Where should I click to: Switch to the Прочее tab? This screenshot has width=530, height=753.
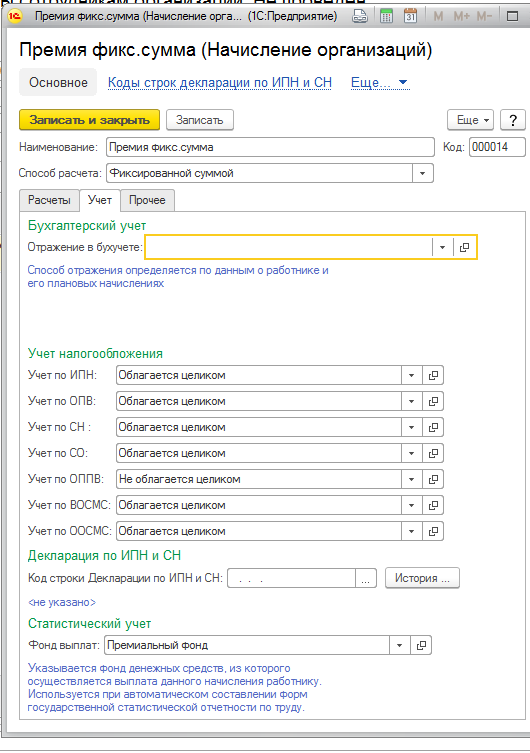click(147, 200)
